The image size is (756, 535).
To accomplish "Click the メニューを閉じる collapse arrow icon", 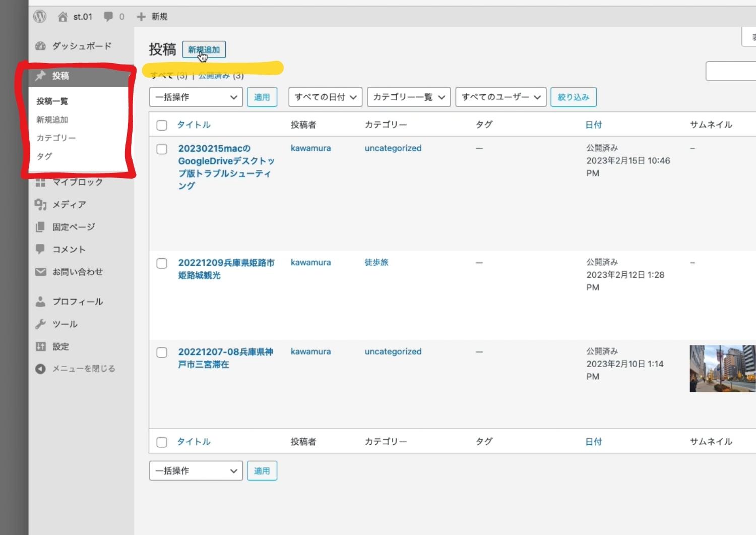I will [x=40, y=369].
